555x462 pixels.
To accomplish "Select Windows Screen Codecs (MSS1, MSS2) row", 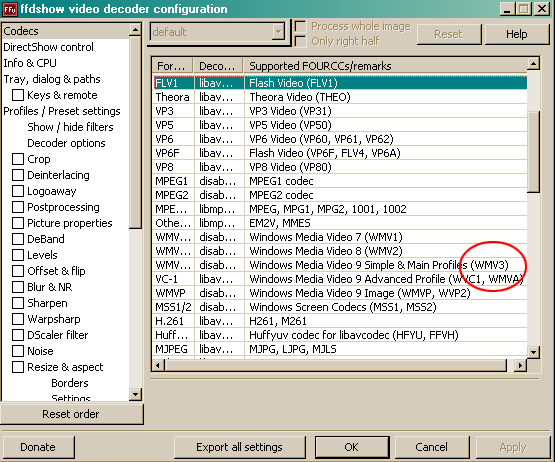I will coord(340,307).
